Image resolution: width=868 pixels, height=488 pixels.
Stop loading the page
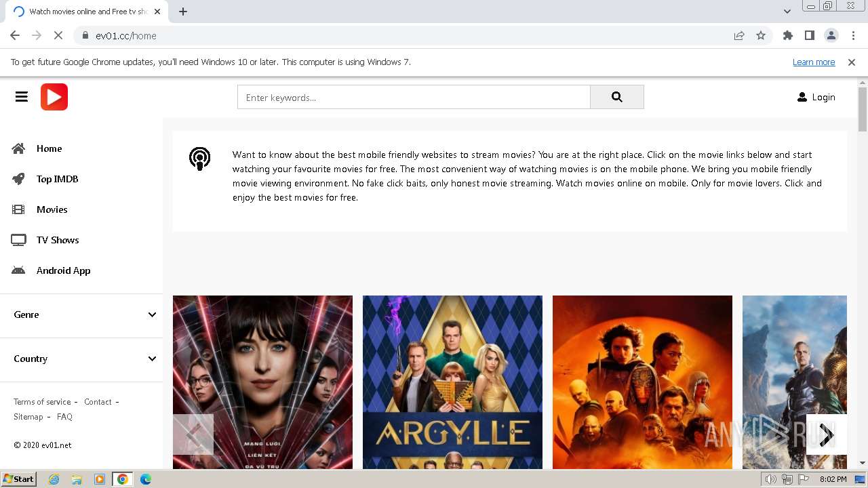pyautogui.click(x=58, y=36)
